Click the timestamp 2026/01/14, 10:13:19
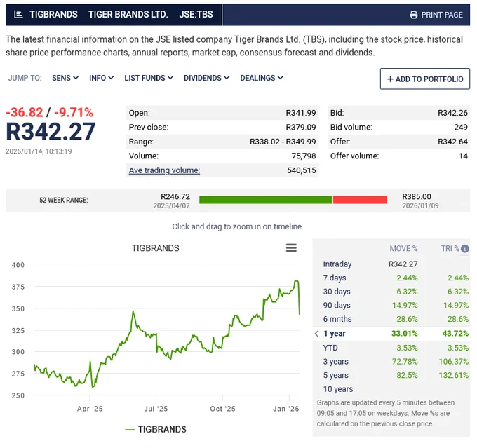Screen dimensions: 477x448 click(39, 151)
